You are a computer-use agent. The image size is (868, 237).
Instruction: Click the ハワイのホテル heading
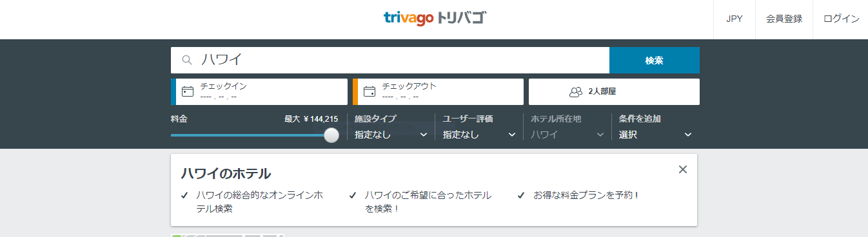(226, 174)
